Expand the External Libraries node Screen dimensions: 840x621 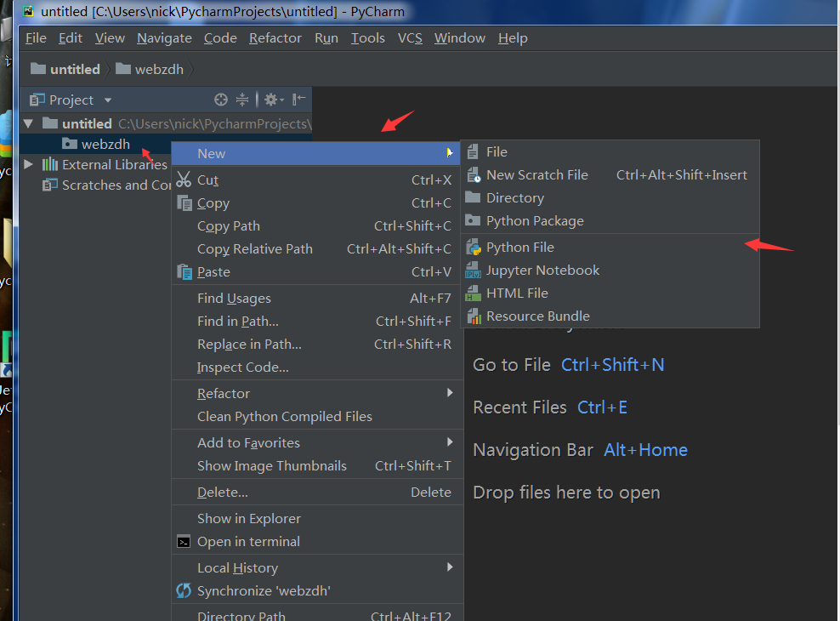[28, 164]
